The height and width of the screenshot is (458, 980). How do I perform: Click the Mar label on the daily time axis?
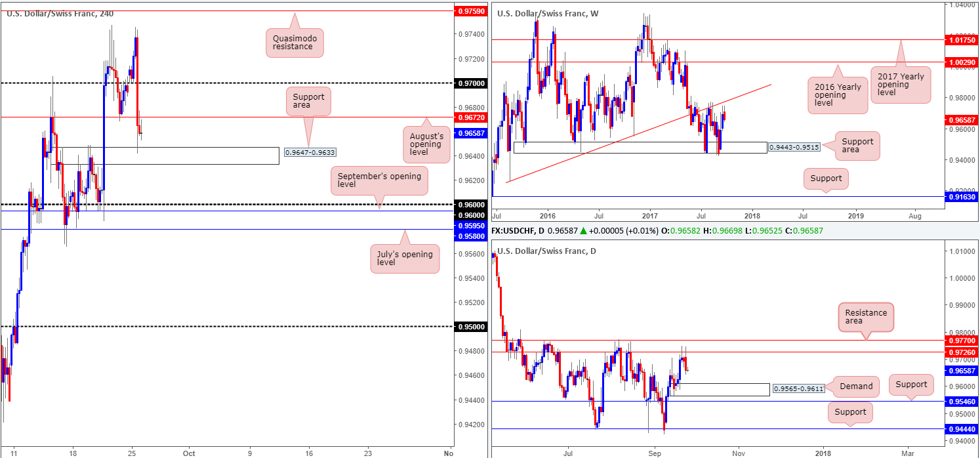point(907,453)
